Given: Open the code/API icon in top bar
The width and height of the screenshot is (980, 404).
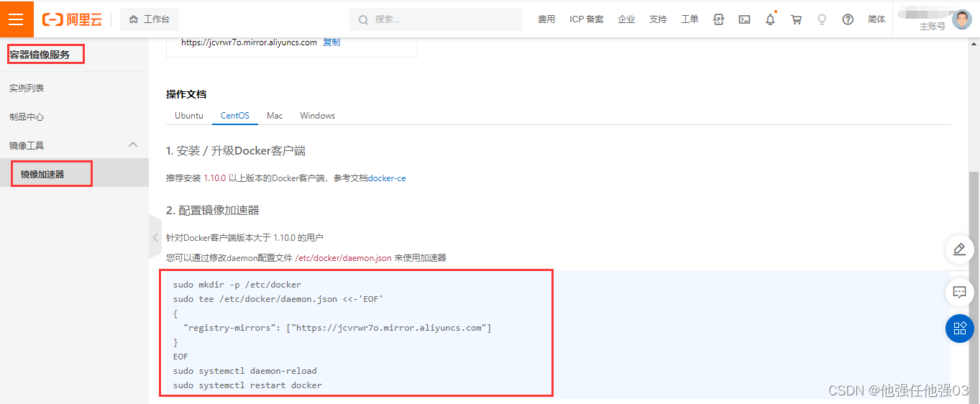Looking at the screenshot, I should [x=718, y=19].
